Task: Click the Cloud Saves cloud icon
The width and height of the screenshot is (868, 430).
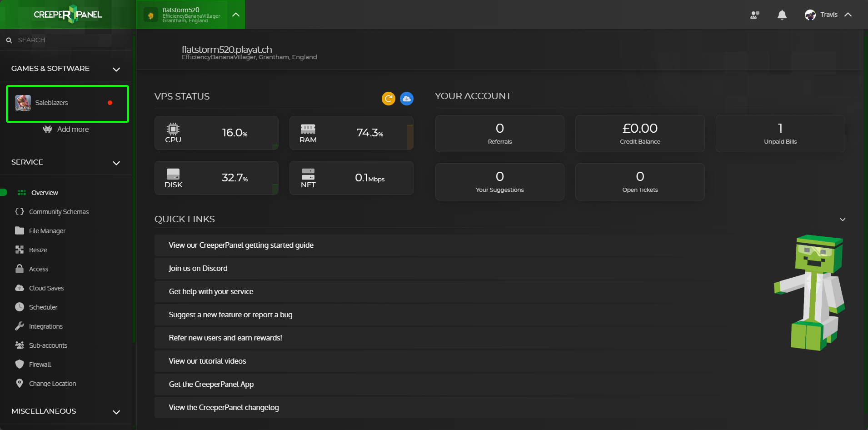Action: click(20, 288)
